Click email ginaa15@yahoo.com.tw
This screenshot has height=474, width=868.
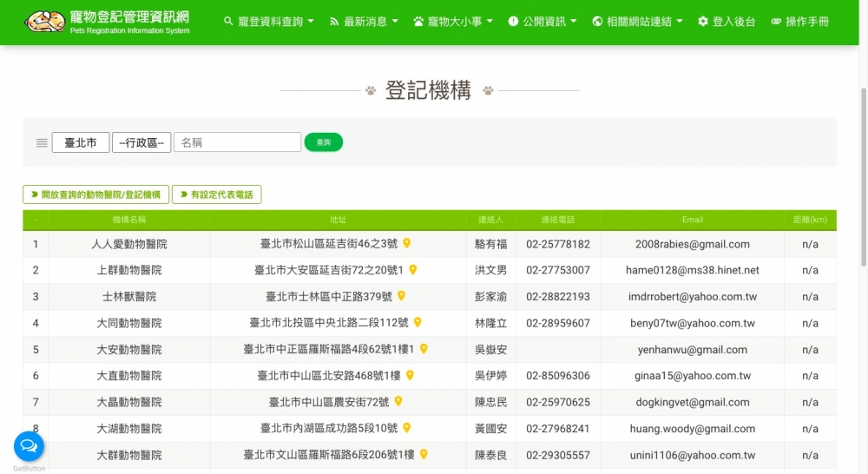[x=693, y=375]
